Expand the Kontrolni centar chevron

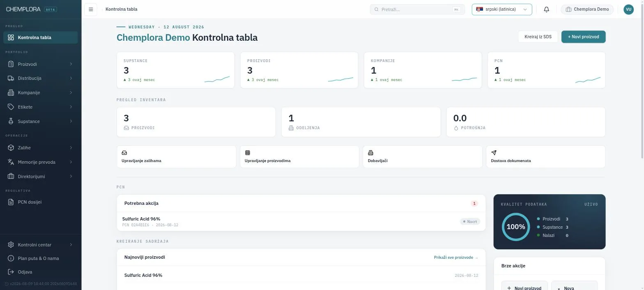[71, 245]
